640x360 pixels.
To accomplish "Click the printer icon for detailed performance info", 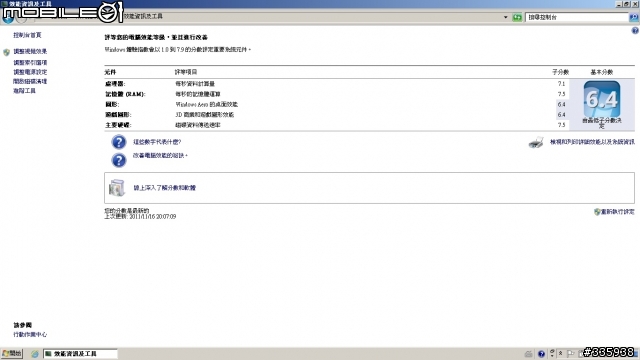I will pos(536,142).
